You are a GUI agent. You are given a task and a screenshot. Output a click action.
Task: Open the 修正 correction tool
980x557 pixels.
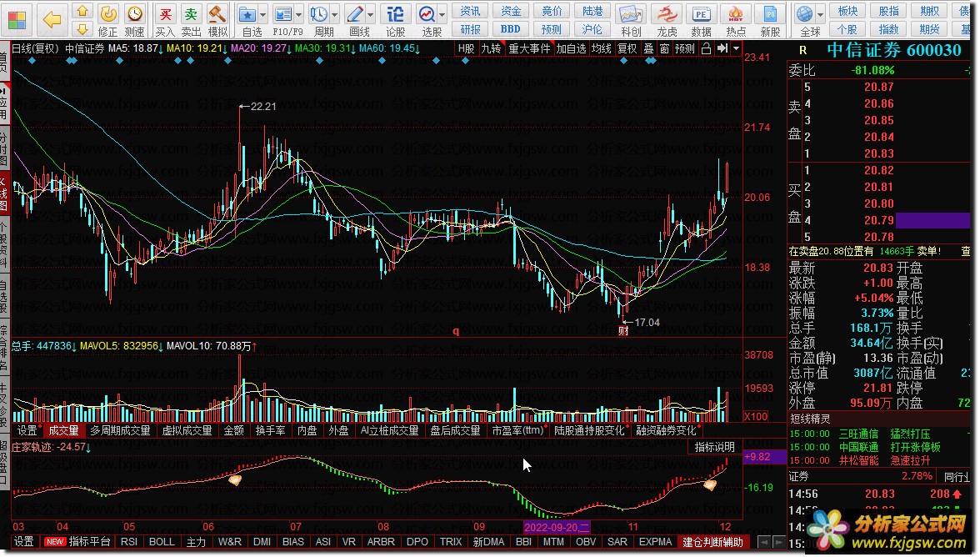coord(108,20)
